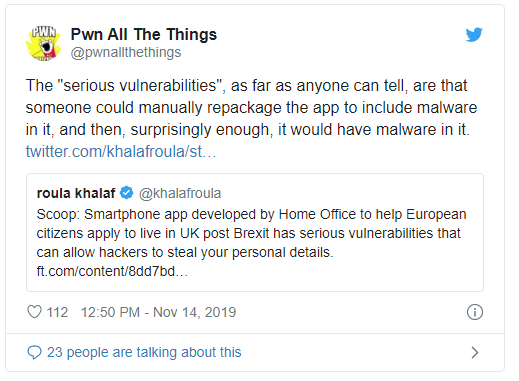Image resolution: width=519 pixels, height=381 pixels.
Task: Open the twitter.com/khalafroula/st… link
Action: (121, 152)
